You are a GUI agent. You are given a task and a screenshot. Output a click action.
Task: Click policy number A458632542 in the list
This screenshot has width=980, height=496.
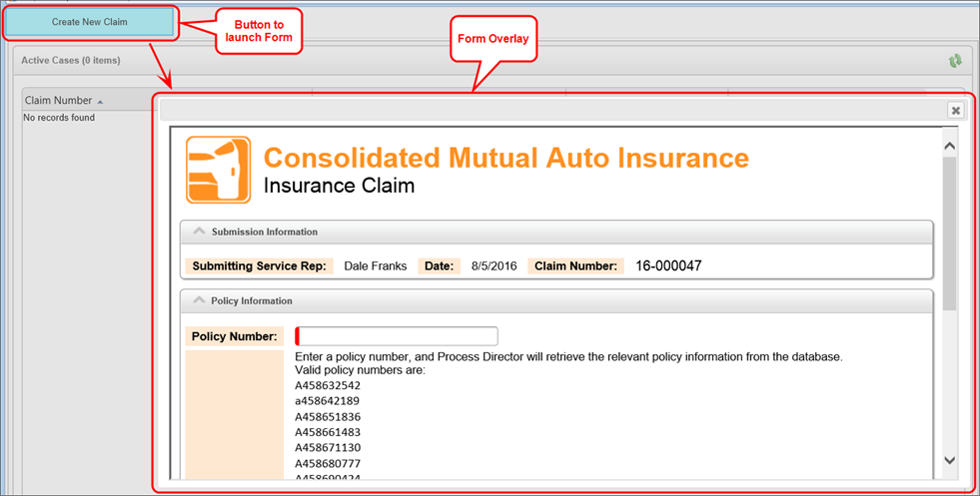(328, 385)
